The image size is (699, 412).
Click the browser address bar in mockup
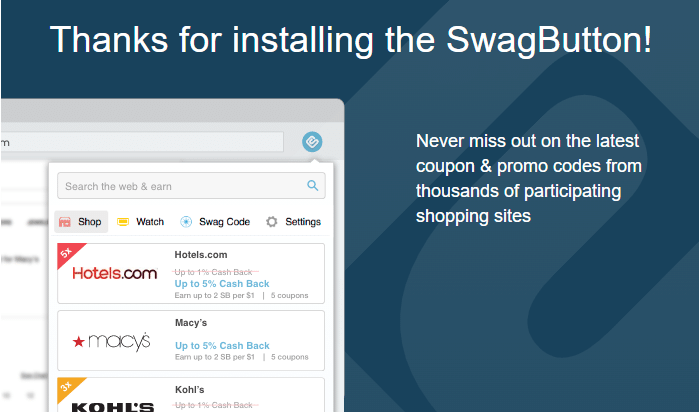click(x=142, y=142)
